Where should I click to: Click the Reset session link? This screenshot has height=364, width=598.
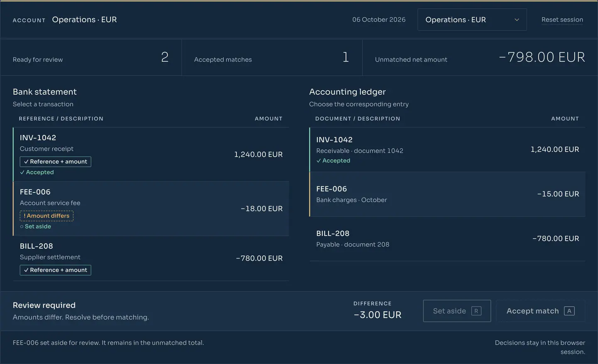point(562,20)
